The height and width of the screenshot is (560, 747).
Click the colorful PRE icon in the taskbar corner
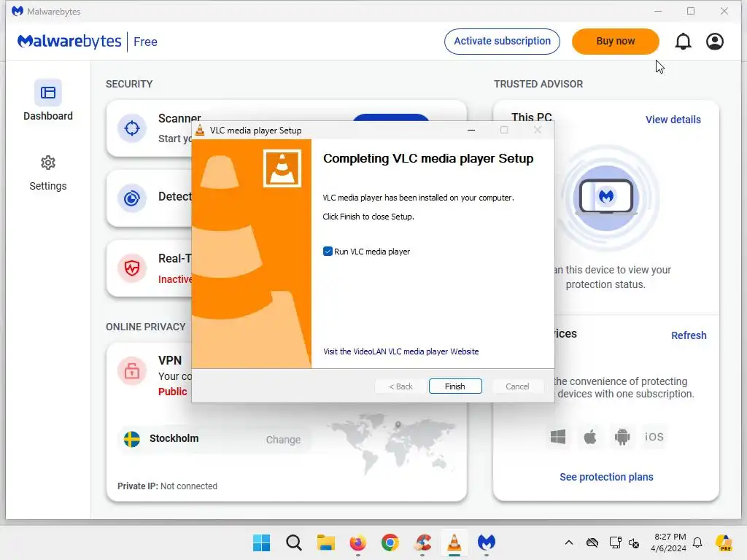point(724,542)
